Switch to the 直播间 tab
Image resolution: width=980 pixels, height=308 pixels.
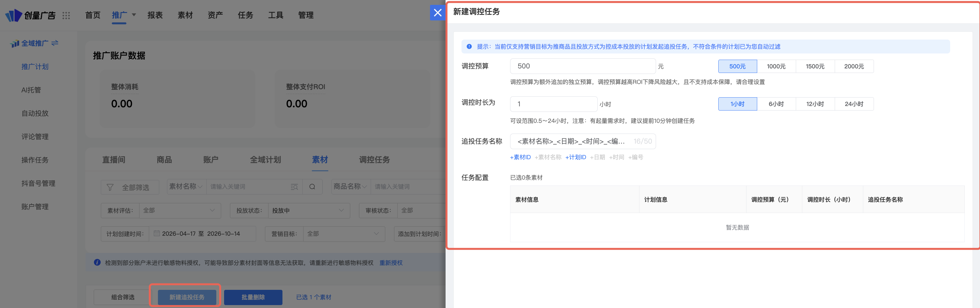pos(114,160)
